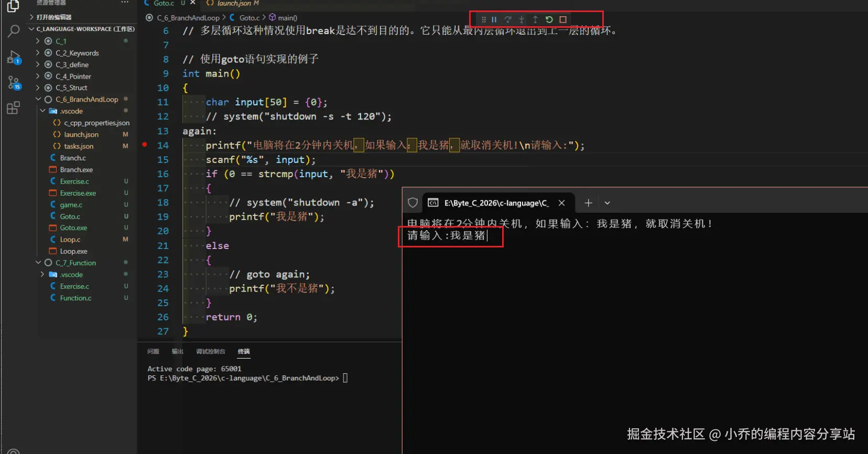Expand the C_4_Pointer folder

click(38, 76)
